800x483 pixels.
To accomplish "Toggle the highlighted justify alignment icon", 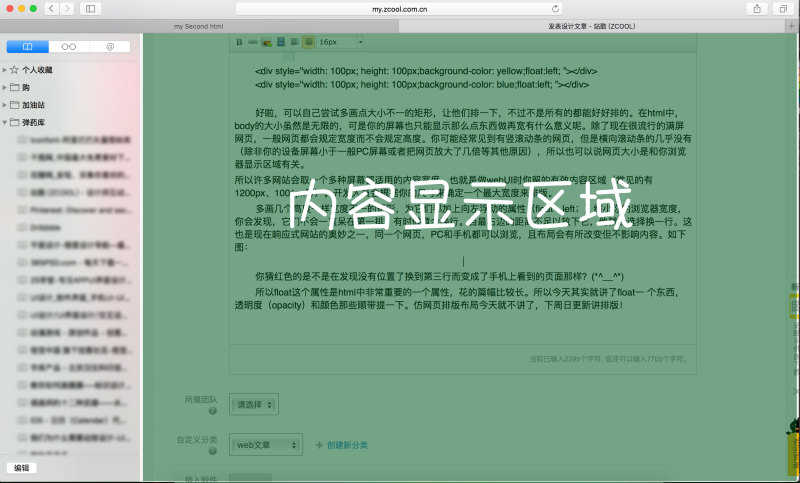I will (x=308, y=42).
